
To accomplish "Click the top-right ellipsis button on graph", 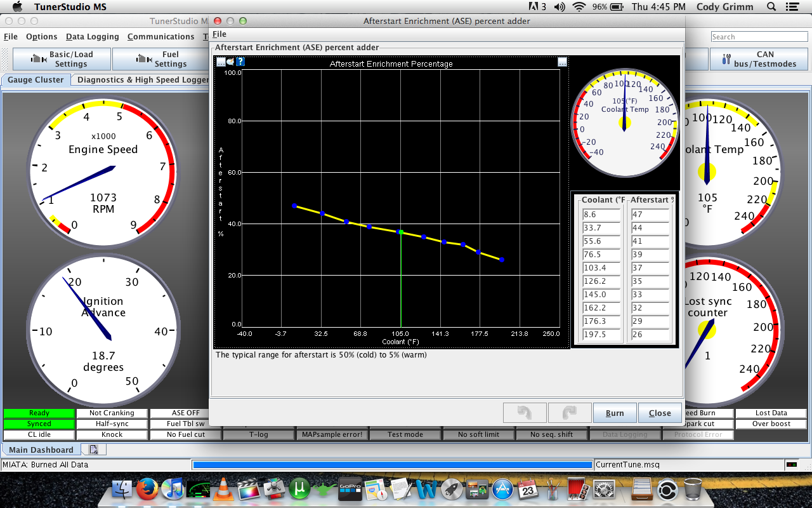I will (x=562, y=62).
